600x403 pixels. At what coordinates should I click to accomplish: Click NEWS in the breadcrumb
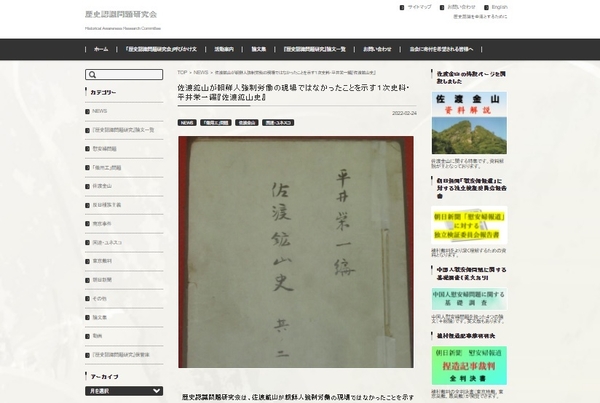tap(201, 72)
